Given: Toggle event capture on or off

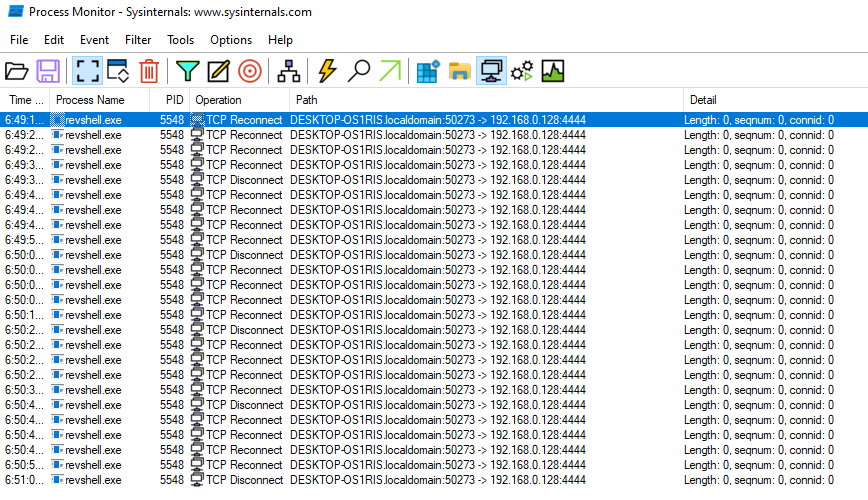Looking at the screenshot, I should [x=87, y=71].
